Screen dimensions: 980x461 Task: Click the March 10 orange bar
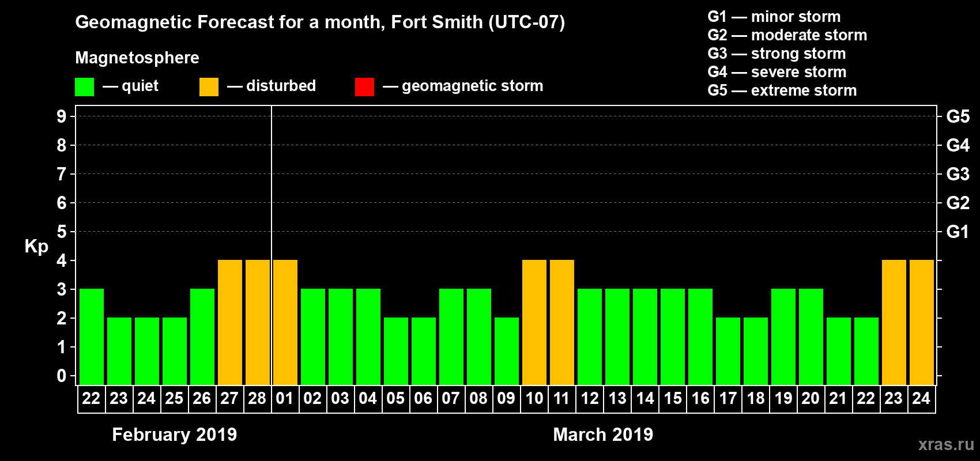(x=534, y=323)
